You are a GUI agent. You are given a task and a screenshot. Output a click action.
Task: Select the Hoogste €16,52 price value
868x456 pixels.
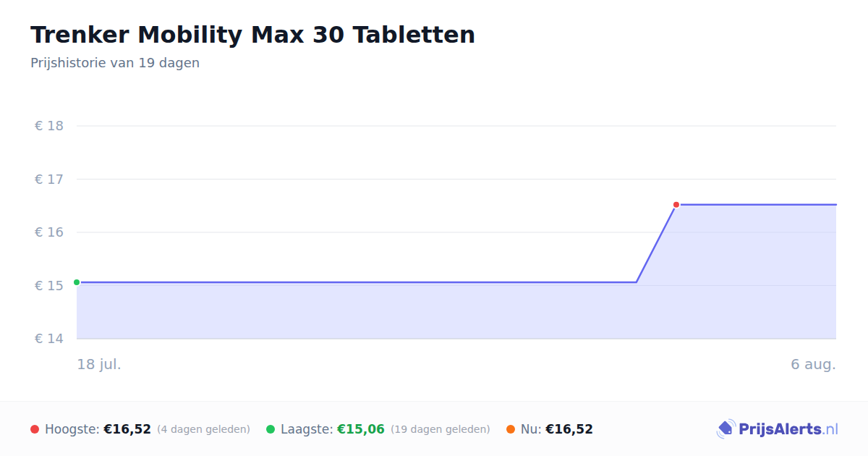[127, 429]
